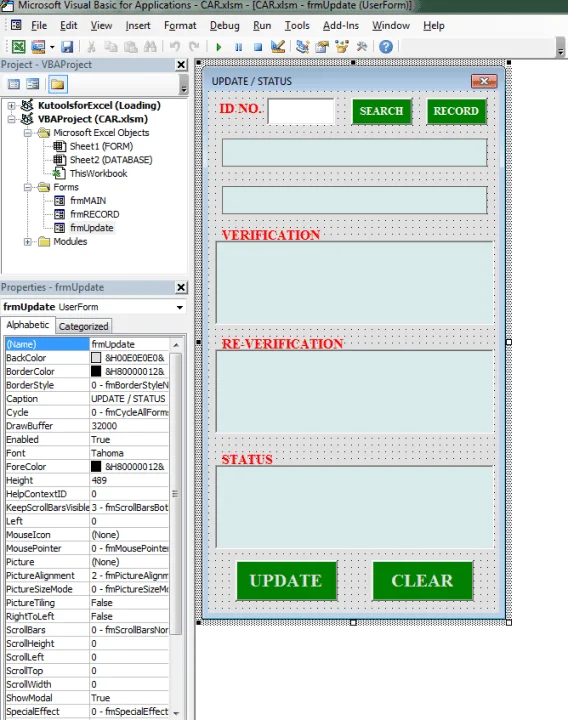
Task: Select Sheet1 (FORM) in project tree
Action: click(101, 146)
